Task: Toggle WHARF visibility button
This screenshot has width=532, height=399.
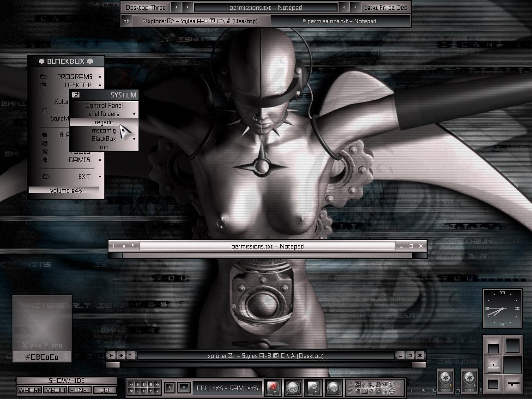Action: (x=30, y=390)
